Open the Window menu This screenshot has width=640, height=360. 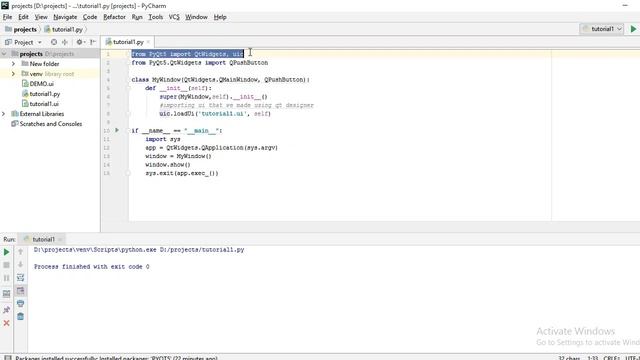tap(196, 17)
